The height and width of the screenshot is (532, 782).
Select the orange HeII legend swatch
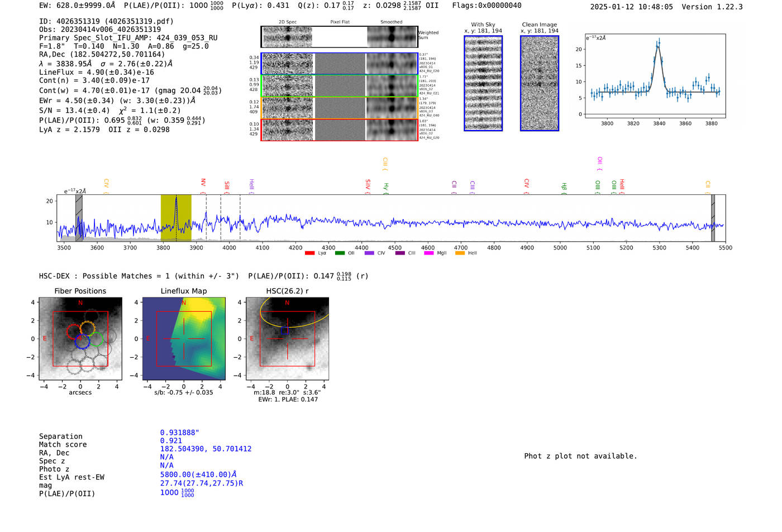[460, 253]
